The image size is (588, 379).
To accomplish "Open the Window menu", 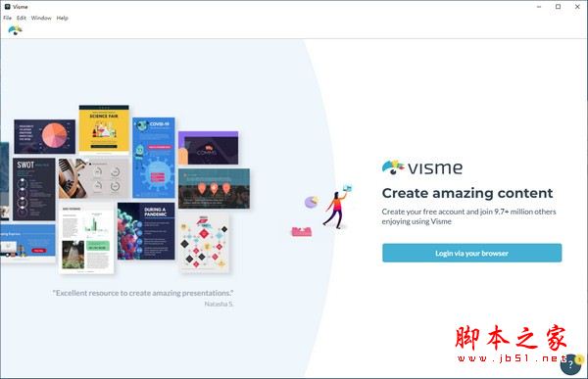I will coord(41,18).
